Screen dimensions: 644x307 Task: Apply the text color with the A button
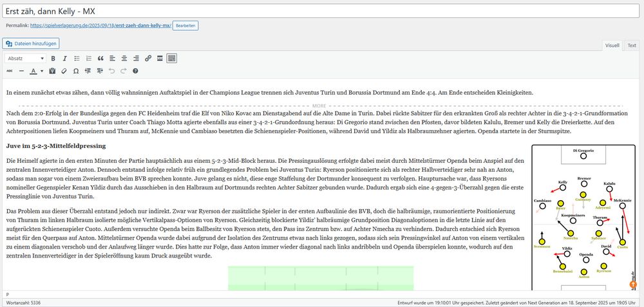(33, 71)
